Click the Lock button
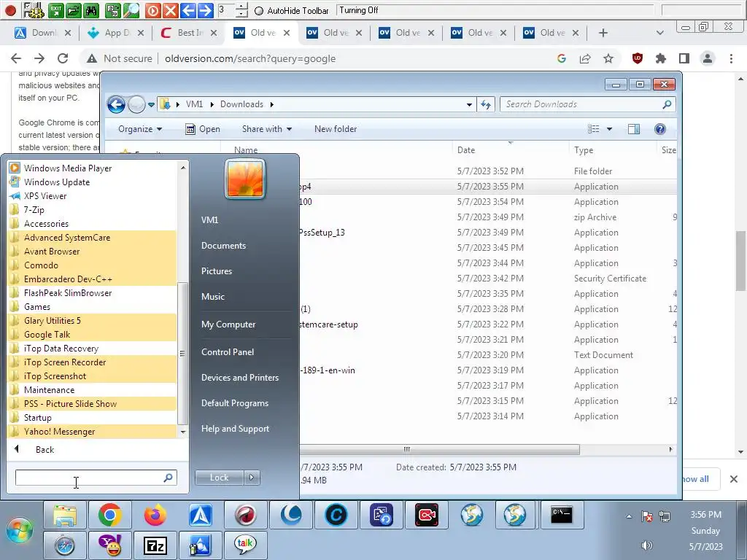This screenshot has height=560, width=747. point(219,478)
